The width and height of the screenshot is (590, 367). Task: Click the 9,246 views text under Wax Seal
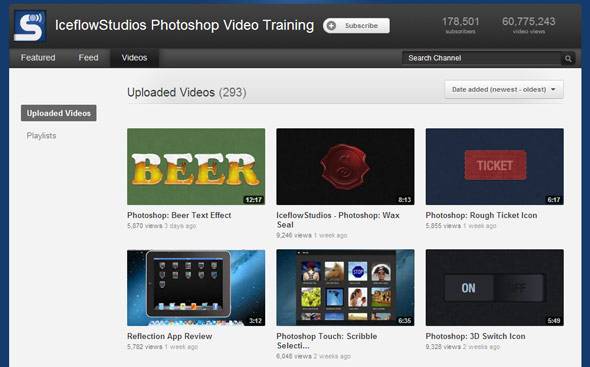[x=294, y=235]
